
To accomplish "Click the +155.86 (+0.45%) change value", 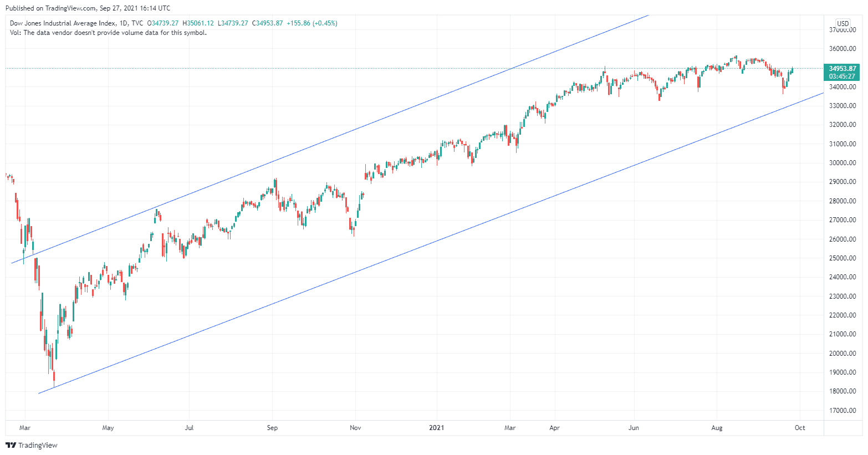I will click(312, 23).
